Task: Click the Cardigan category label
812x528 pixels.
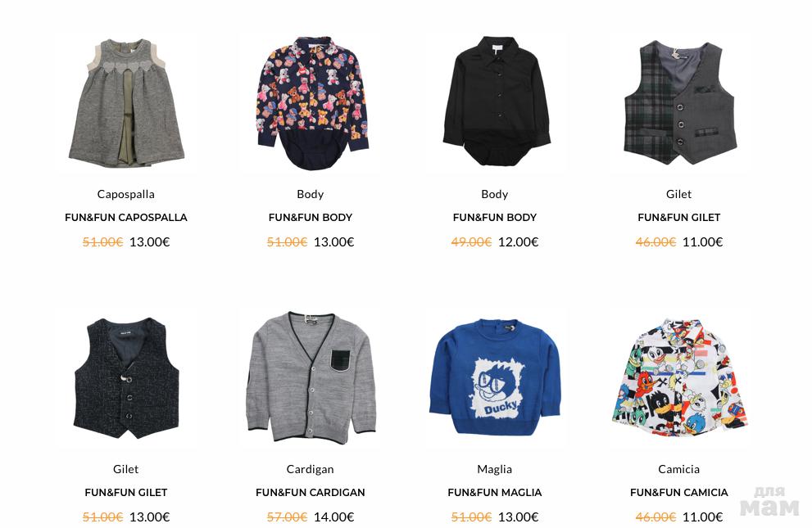Action: coord(311,470)
